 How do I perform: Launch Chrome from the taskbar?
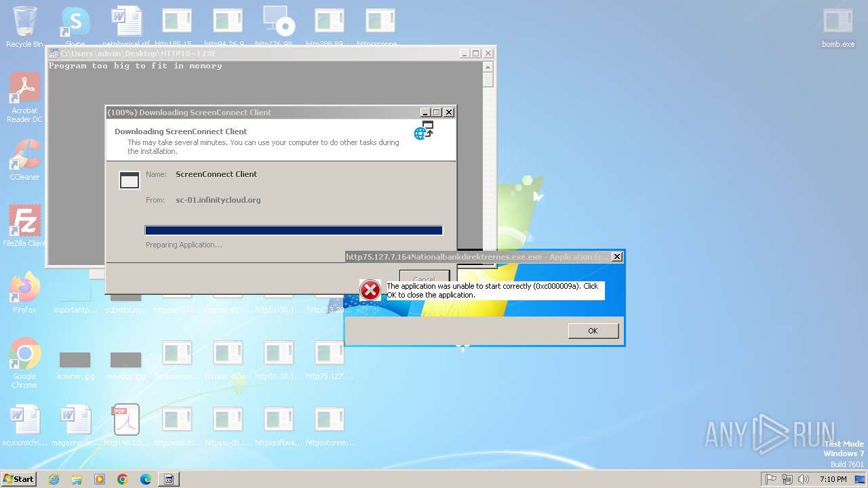click(x=123, y=479)
